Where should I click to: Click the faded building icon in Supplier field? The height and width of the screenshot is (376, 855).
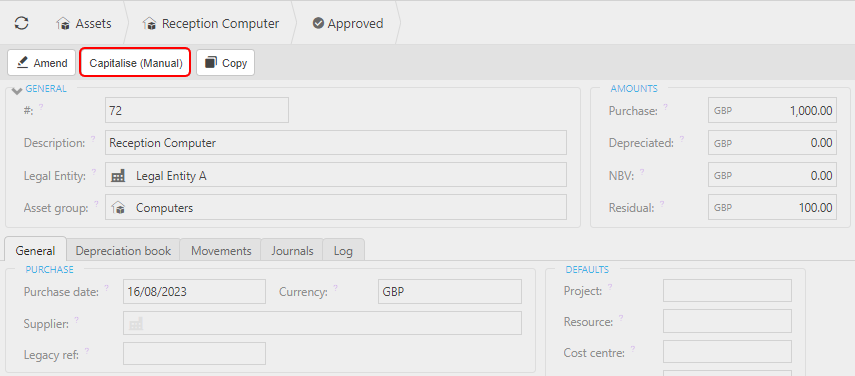coord(136,324)
